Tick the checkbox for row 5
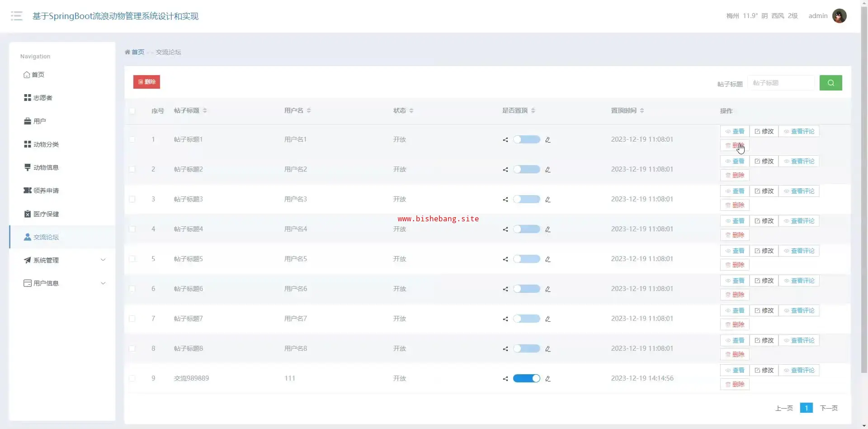868x429 pixels. pos(132,259)
